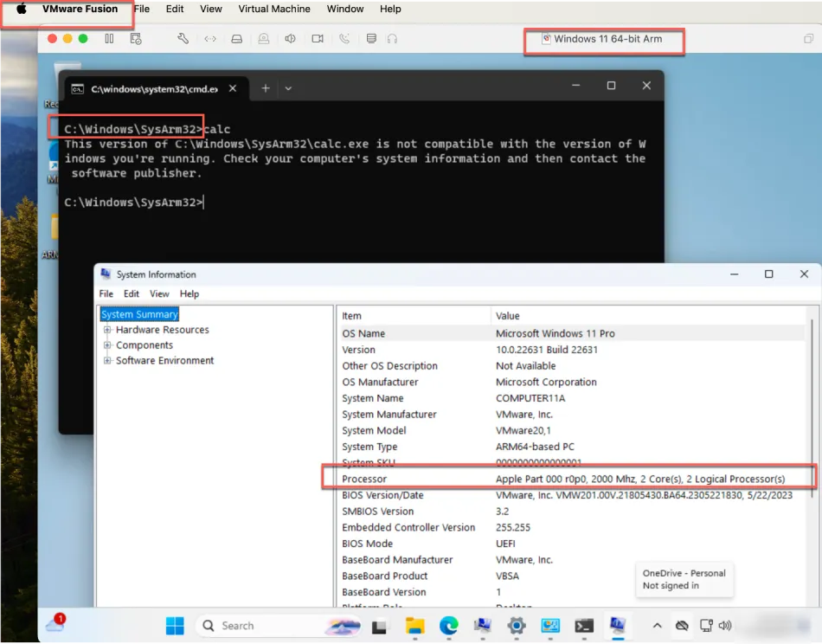This screenshot has height=644, width=822.
Task: Open the Apple menu
Action: click(x=22, y=9)
